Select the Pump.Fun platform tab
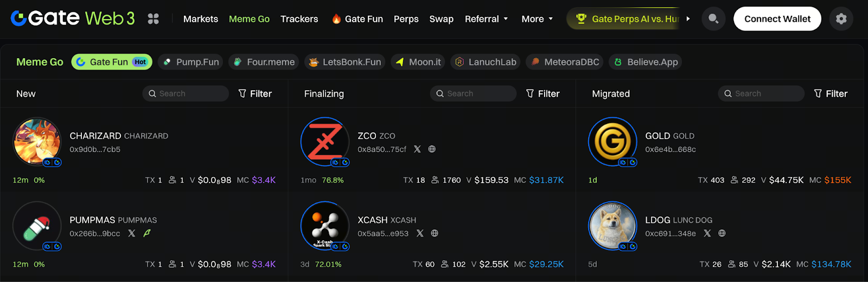868x282 pixels. click(192, 62)
